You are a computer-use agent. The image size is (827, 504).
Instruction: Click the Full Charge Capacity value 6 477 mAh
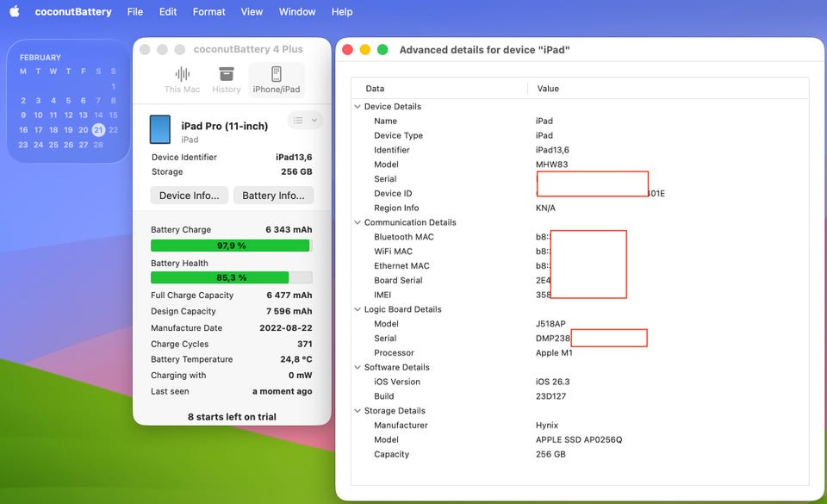tap(289, 296)
